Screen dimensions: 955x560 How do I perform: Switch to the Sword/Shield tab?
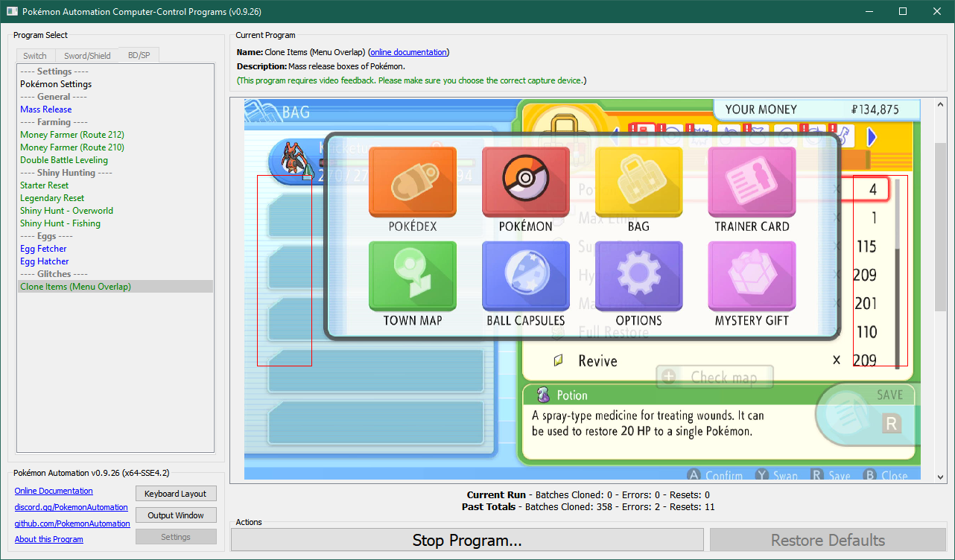pos(87,56)
